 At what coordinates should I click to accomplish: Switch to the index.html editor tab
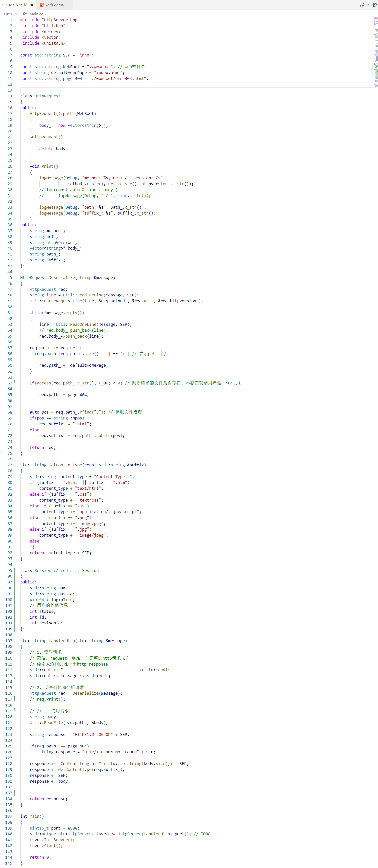(x=54, y=5)
